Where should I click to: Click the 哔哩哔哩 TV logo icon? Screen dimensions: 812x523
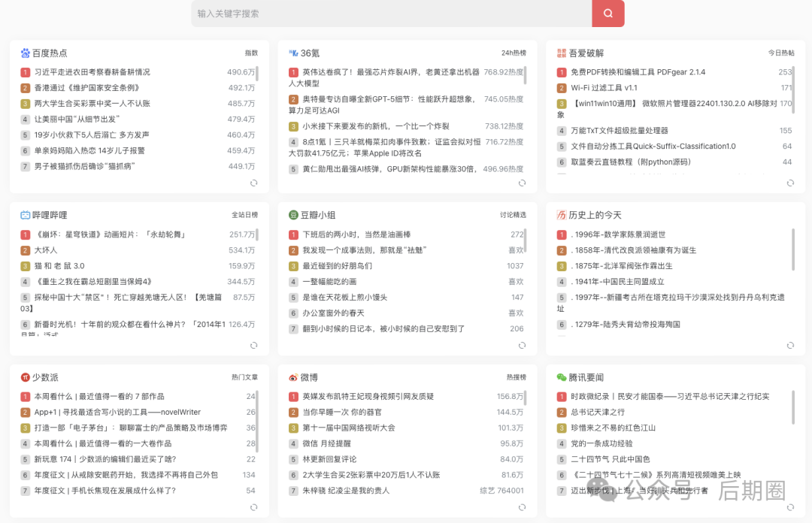tap(25, 214)
